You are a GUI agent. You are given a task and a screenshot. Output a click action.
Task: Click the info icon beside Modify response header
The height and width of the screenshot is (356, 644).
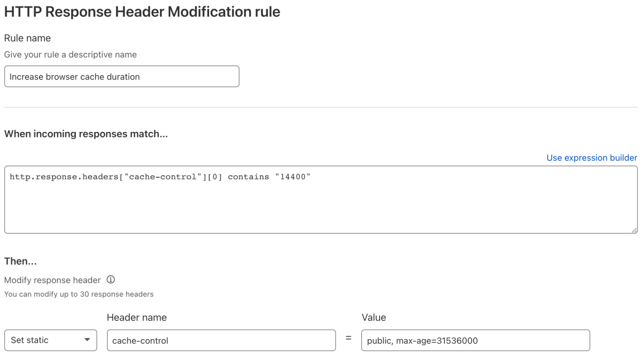tap(110, 280)
